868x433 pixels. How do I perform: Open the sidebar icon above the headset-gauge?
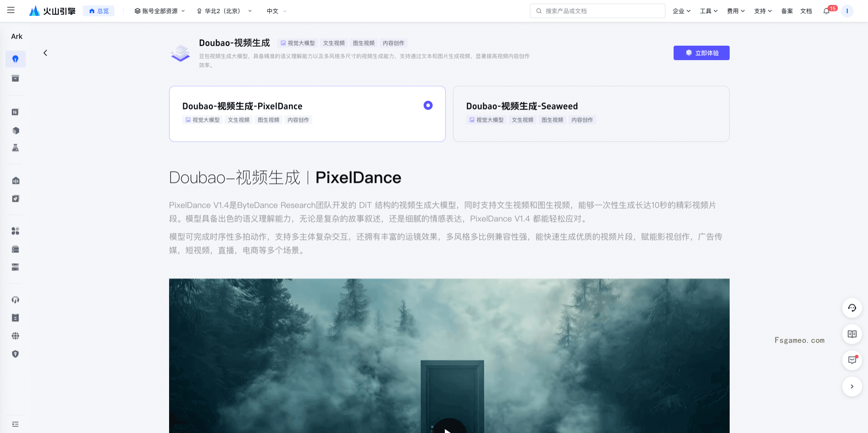point(15,267)
